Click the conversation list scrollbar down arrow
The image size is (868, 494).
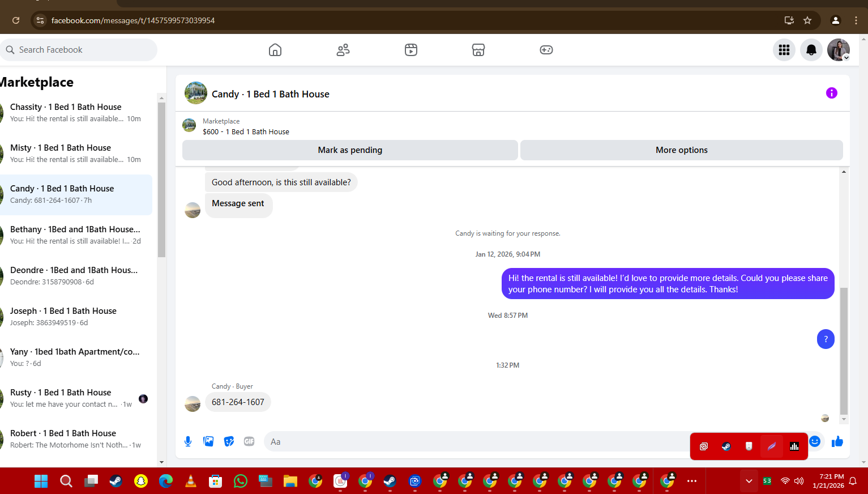coord(161,462)
